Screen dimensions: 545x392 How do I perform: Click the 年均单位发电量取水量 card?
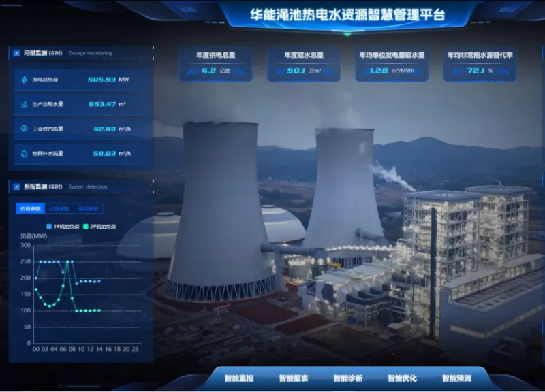(x=392, y=64)
